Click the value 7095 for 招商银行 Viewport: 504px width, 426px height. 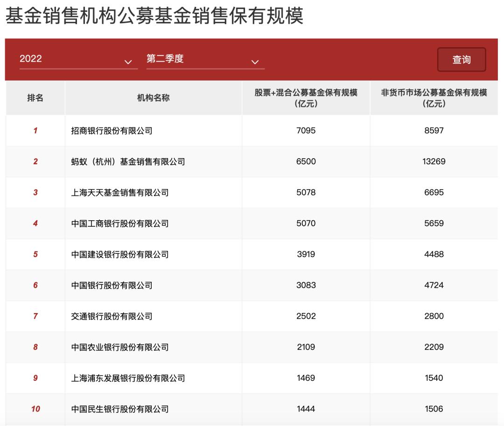(x=306, y=131)
